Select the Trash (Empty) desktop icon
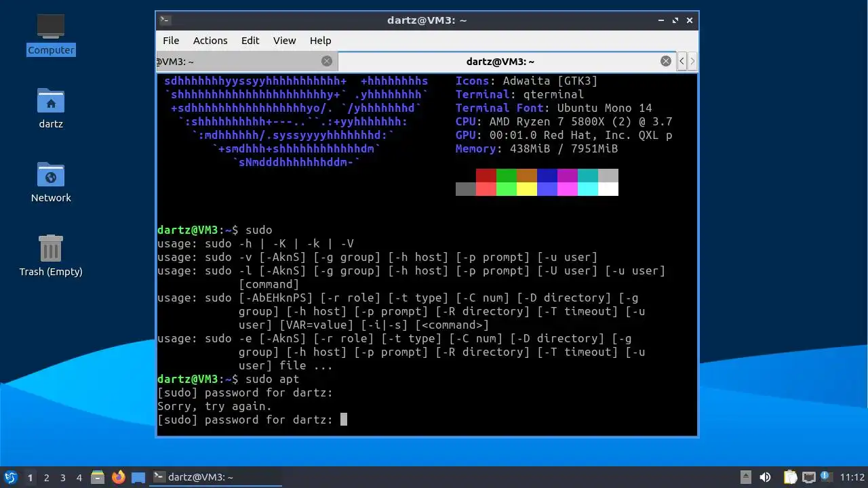Screen dimensions: 868x488 tap(51, 256)
